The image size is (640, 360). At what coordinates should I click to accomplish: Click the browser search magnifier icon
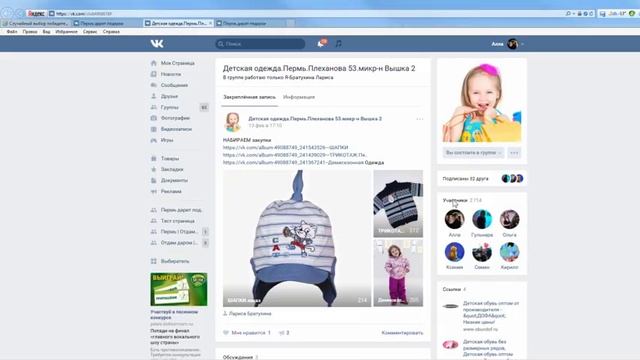pos(568,13)
